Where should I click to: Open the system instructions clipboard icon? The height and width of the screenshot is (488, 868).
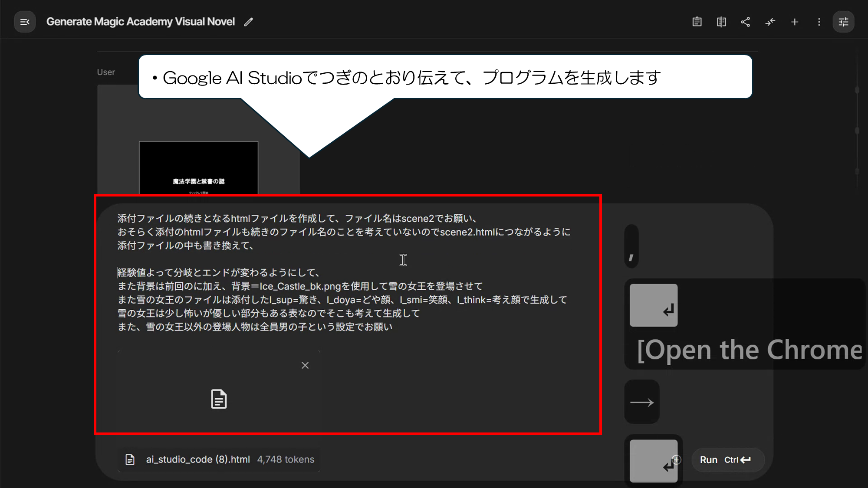pyautogui.click(x=697, y=22)
